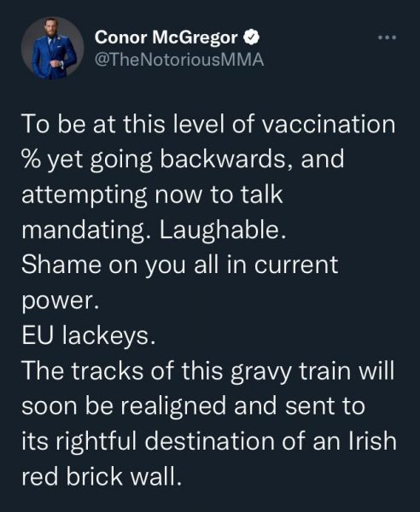Open the round profile avatar photo
The width and height of the screenshot is (420, 512).
coord(53,48)
